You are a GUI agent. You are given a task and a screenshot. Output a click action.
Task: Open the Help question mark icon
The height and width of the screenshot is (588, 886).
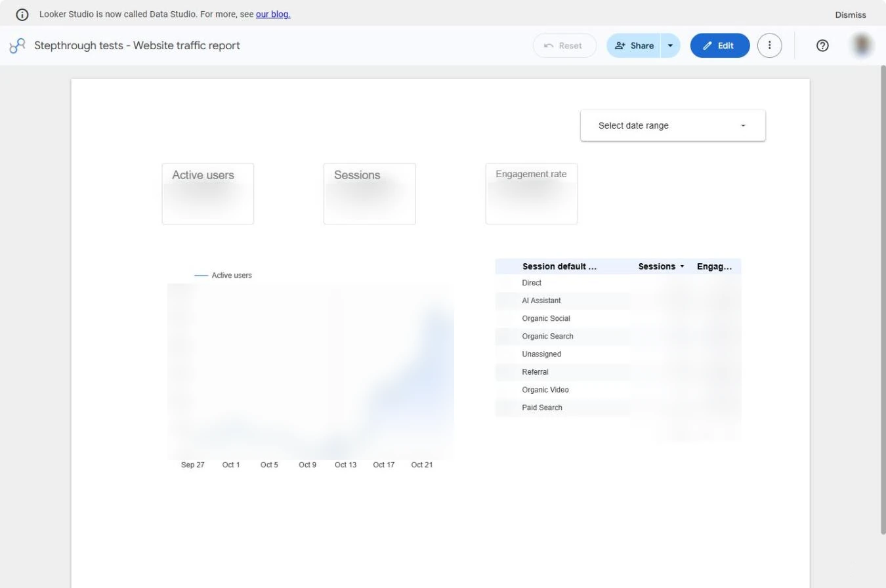click(822, 45)
